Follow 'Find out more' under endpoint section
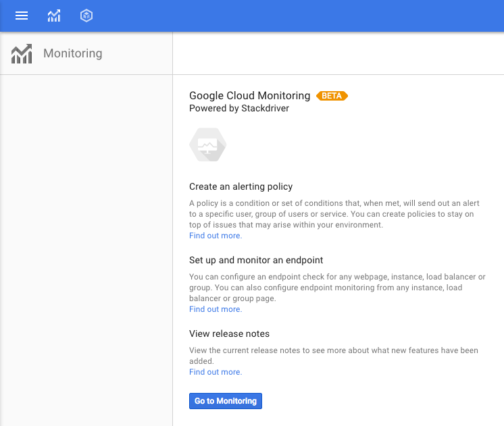 pos(215,309)
